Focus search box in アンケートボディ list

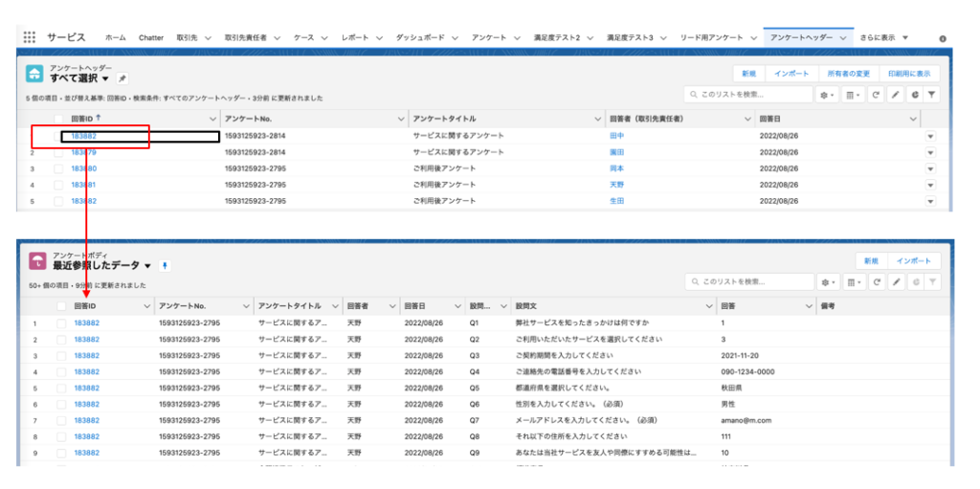[748, 282]
